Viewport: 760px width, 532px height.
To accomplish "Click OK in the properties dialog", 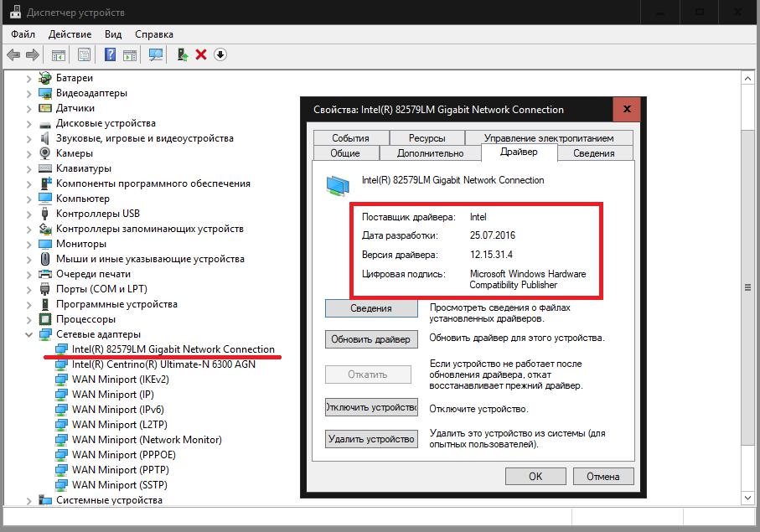I will click(x=535, y=476).
